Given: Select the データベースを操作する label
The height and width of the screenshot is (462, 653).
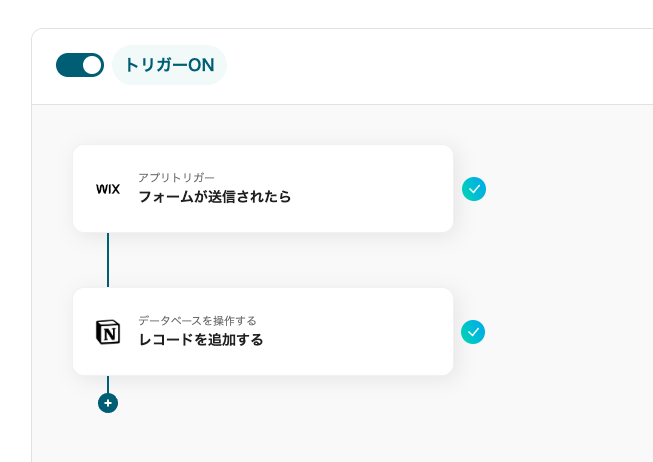Looking at the screenshot, I should coord(197,320).
